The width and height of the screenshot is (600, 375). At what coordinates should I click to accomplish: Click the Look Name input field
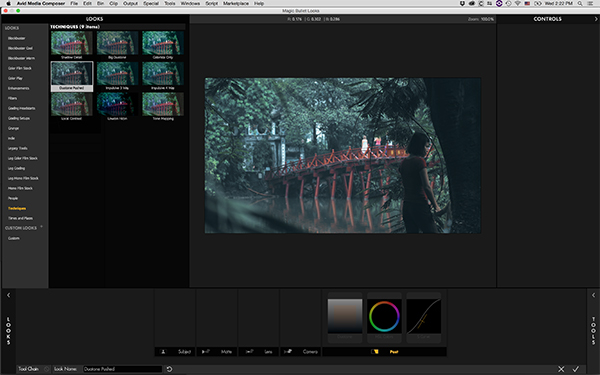point(122,369)
